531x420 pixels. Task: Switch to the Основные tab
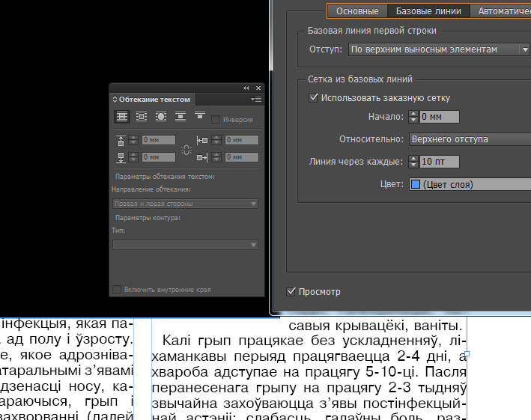pyautogui.click(x=357, y=11)
